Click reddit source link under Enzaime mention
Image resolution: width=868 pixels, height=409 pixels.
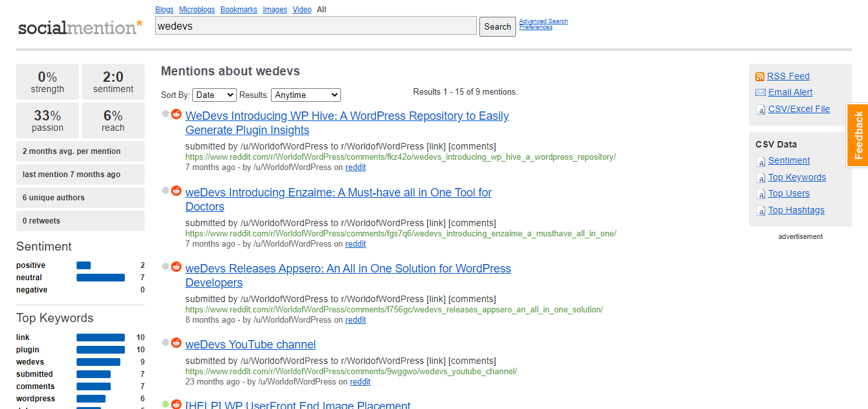(355, 244)
